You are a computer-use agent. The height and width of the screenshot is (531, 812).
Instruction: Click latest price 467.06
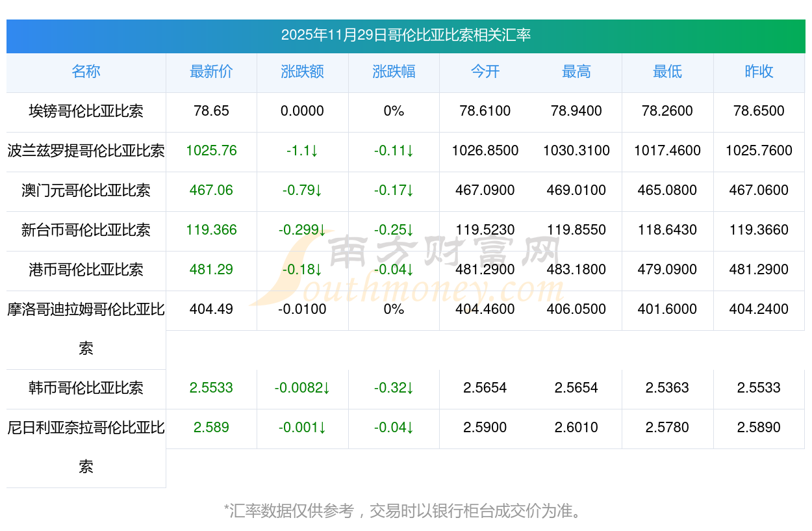(211, 190)
